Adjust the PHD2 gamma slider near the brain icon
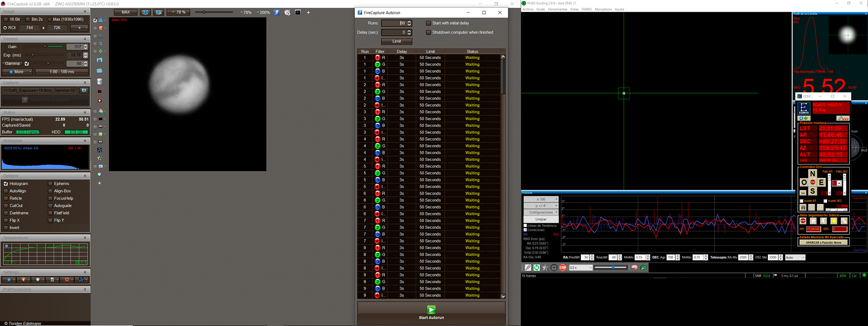The image size is (868, 326). tap(611, 268)
